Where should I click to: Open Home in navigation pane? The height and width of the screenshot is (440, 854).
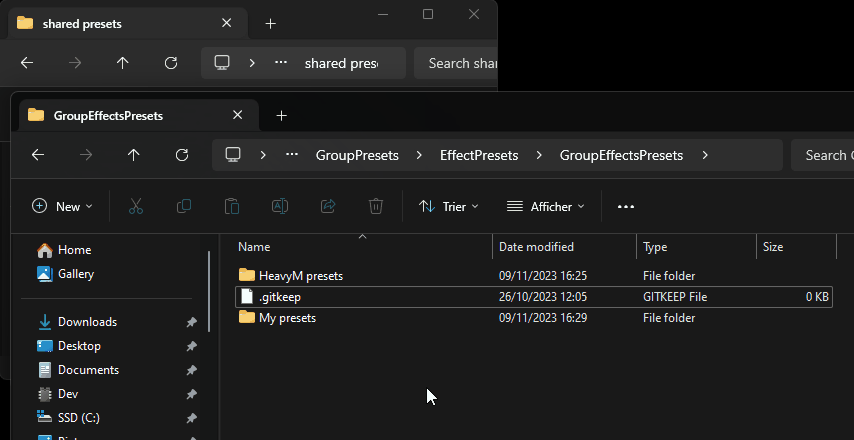point(64,250)
